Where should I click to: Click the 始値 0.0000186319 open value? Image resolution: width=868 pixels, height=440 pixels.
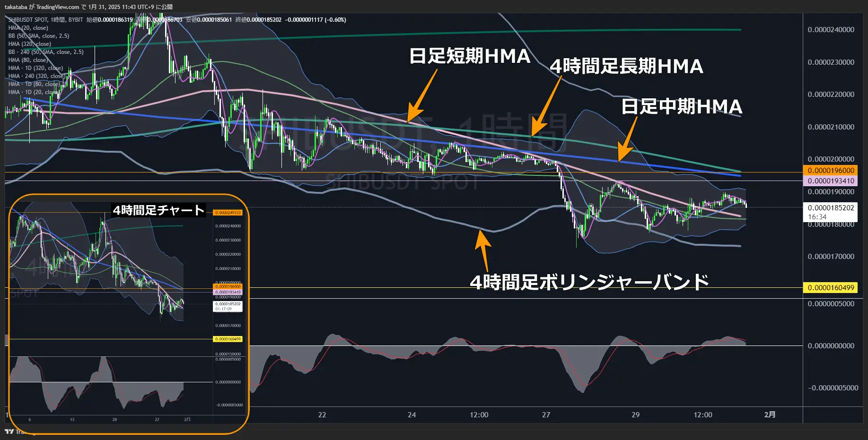tap(110, 20)
